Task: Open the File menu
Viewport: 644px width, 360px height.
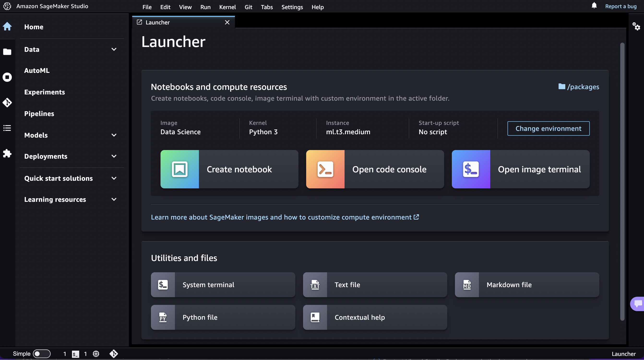Action: pyautogui.click(x=147, y=7)
